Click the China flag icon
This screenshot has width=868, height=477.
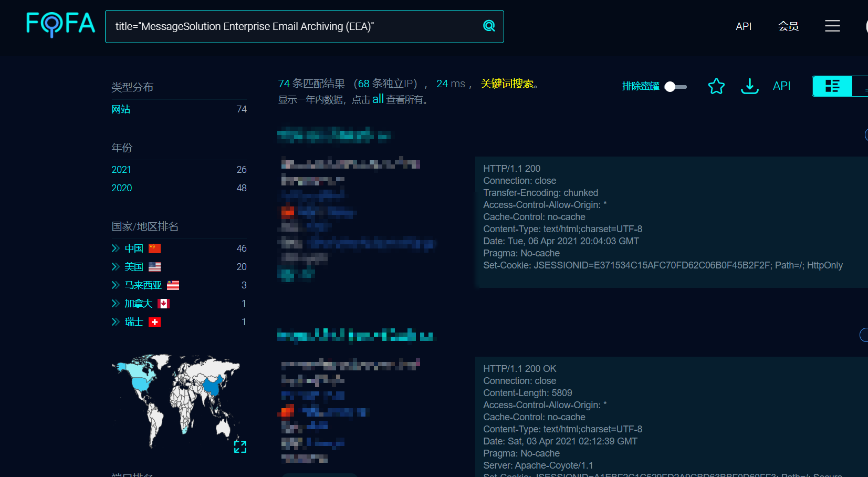[154, 248]
